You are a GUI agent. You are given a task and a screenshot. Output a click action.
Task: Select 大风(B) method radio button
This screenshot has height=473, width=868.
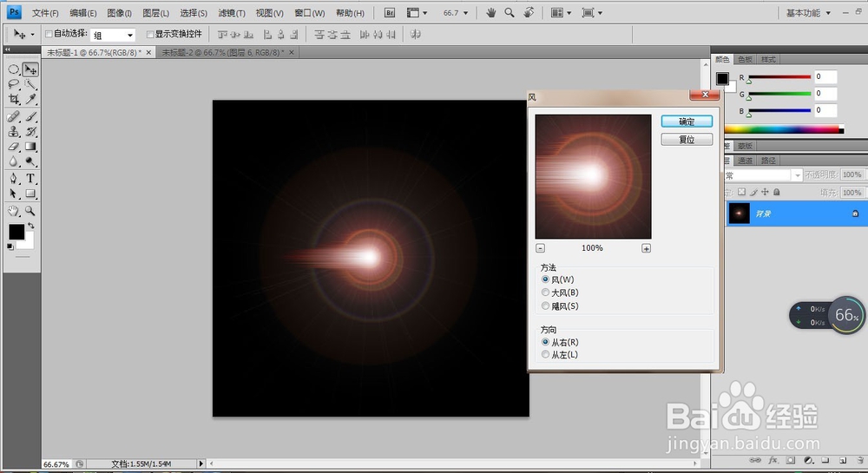(x=545, y=292)
